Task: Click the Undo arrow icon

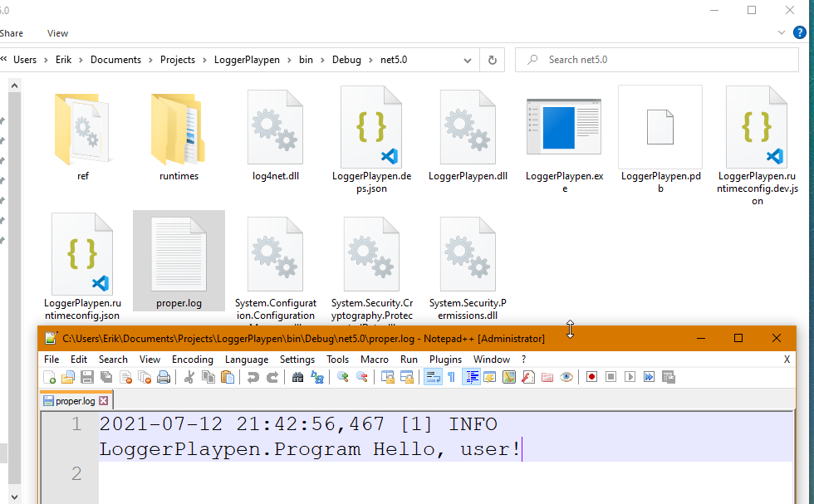Action: 253,377
